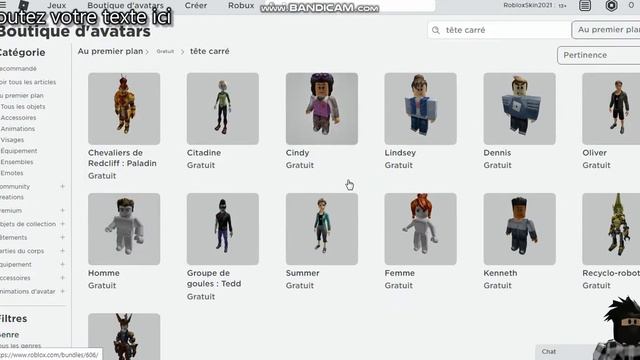
Task: Click the Gratuit breadcrumb
Action: click(165, 51)
